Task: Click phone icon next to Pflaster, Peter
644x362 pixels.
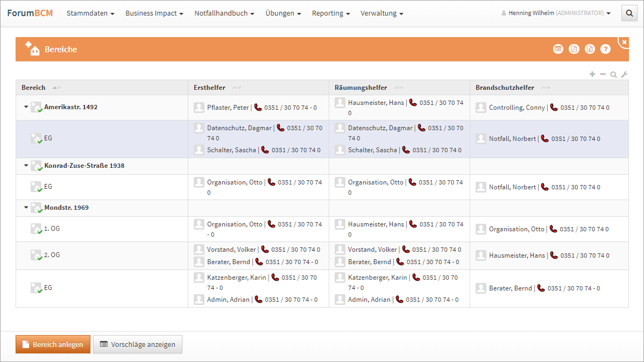Action: coord(258,108)
